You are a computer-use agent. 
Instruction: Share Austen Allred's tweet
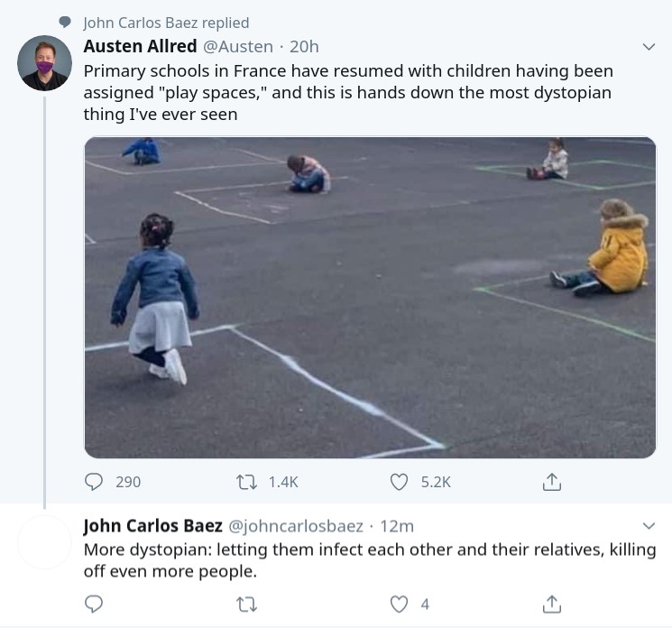pos(551,482)
